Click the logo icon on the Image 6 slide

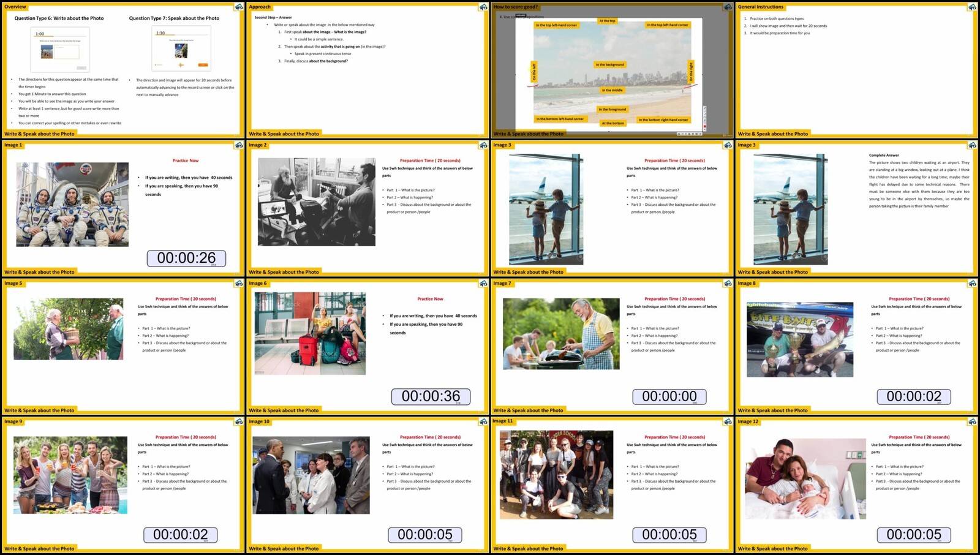click(483, 284)
